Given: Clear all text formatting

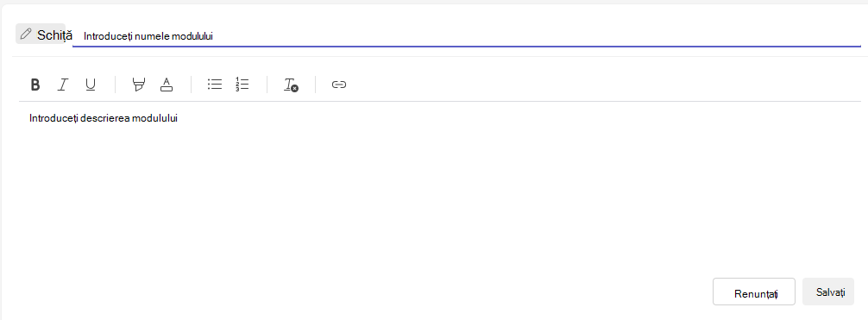Looking at the screenshot, I should (x=291, y=85).
